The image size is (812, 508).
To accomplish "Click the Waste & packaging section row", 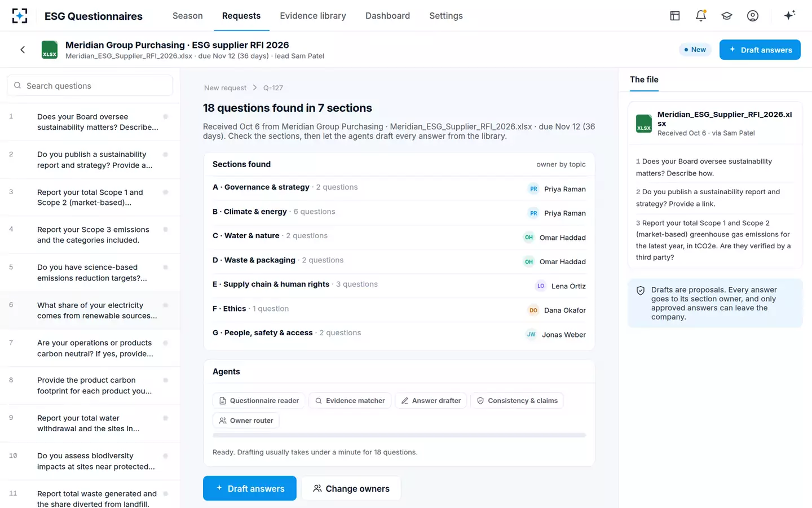I will 399,261.
